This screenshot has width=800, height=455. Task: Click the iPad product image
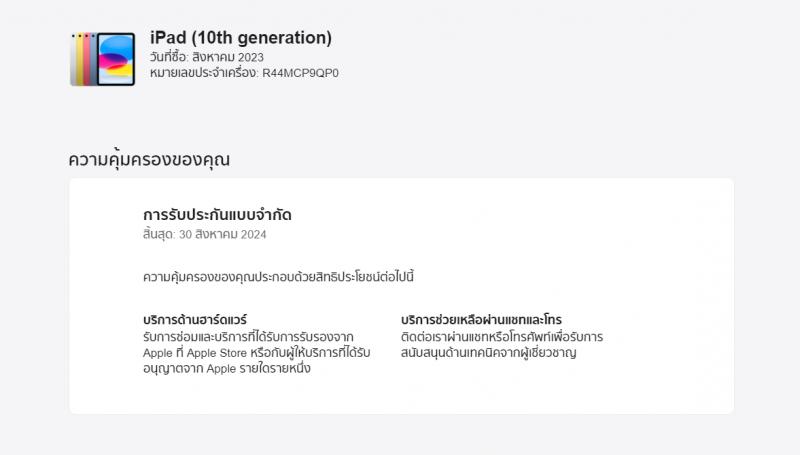[x=102, y=59]
